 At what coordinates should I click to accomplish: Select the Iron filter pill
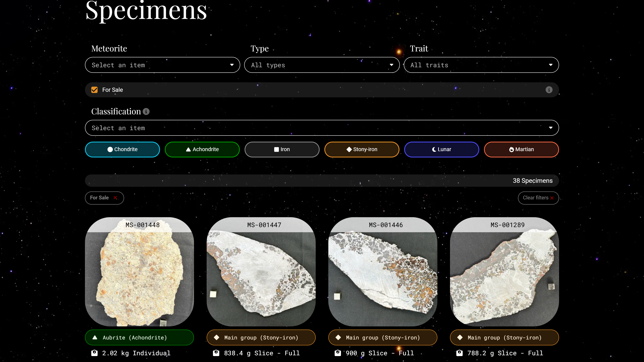282,150
